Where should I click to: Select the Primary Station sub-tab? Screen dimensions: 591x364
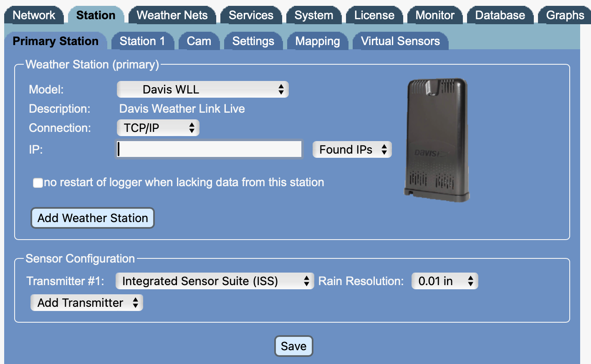pyautogui.click(x=56, y=41)
